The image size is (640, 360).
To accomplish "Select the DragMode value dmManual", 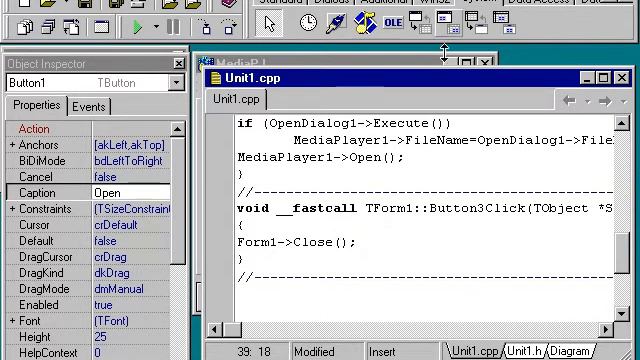I will pos(119,289).
